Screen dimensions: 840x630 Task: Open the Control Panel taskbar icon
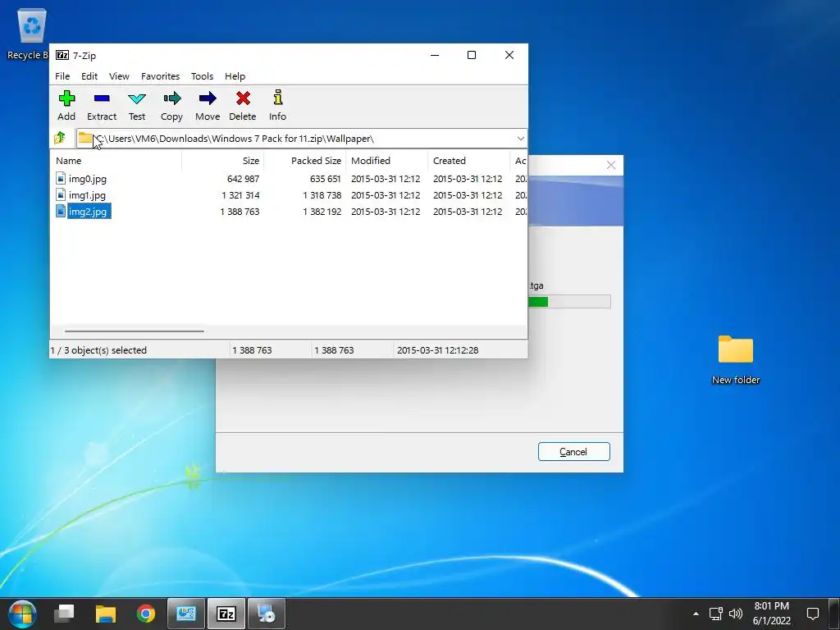pos(186,614)
